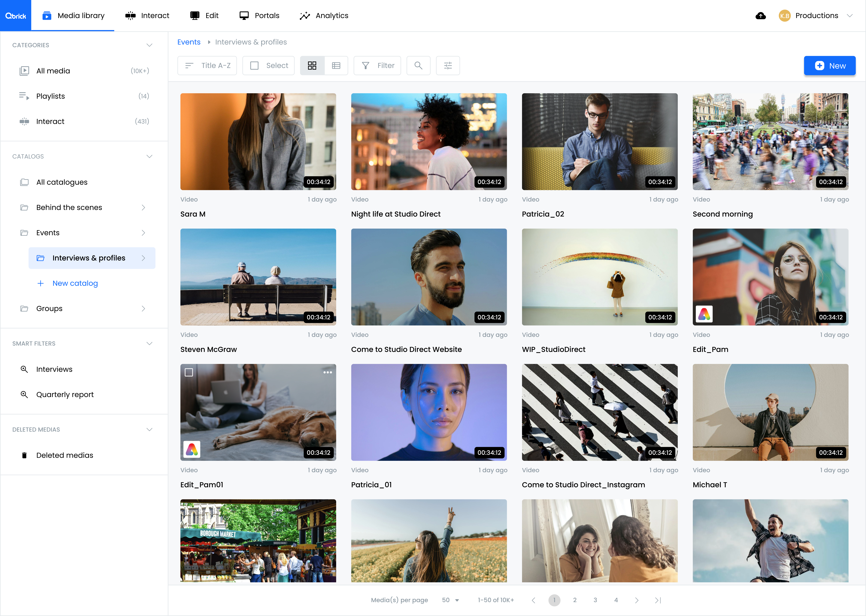The image size is (866, 616).
Task: Open the search tool
Action: [x=418, y=66]
